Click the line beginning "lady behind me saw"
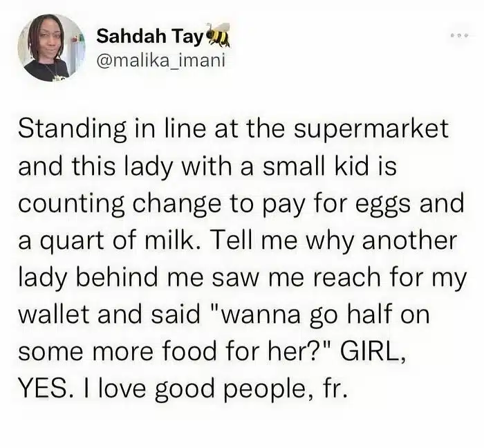The width and height of the screenshot is (484, 448). pyautogui.click(x=242, y=278)
